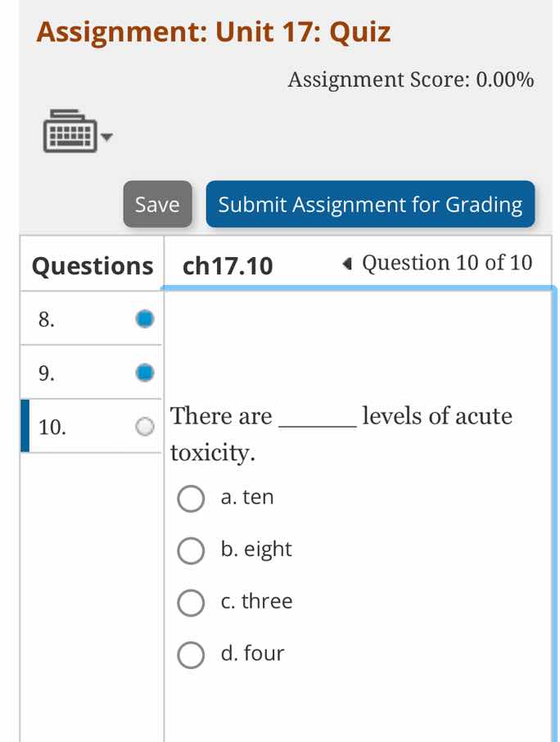Click the Save button
The image size is (560, 742).
157,205
